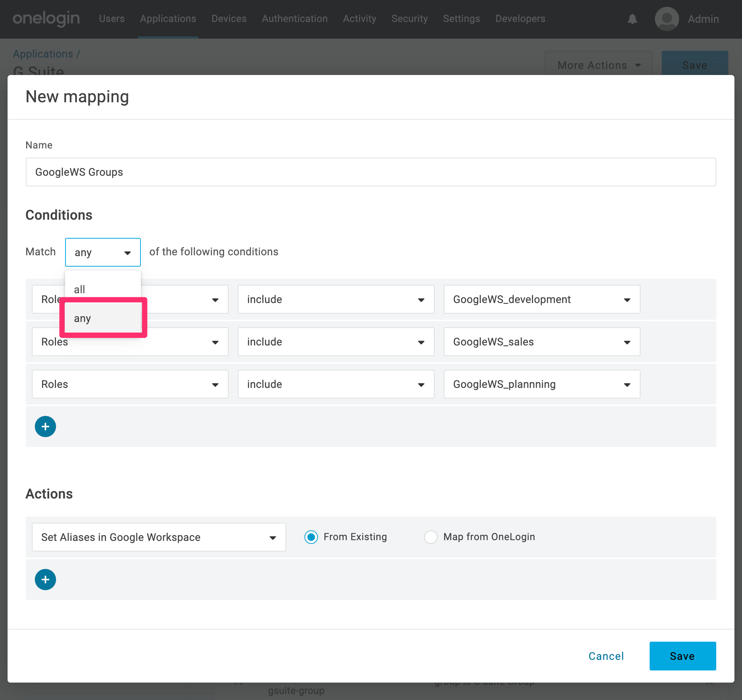Choose 'any' in the match dropdown list
This screenshot has height=700, width=742.
103,318
